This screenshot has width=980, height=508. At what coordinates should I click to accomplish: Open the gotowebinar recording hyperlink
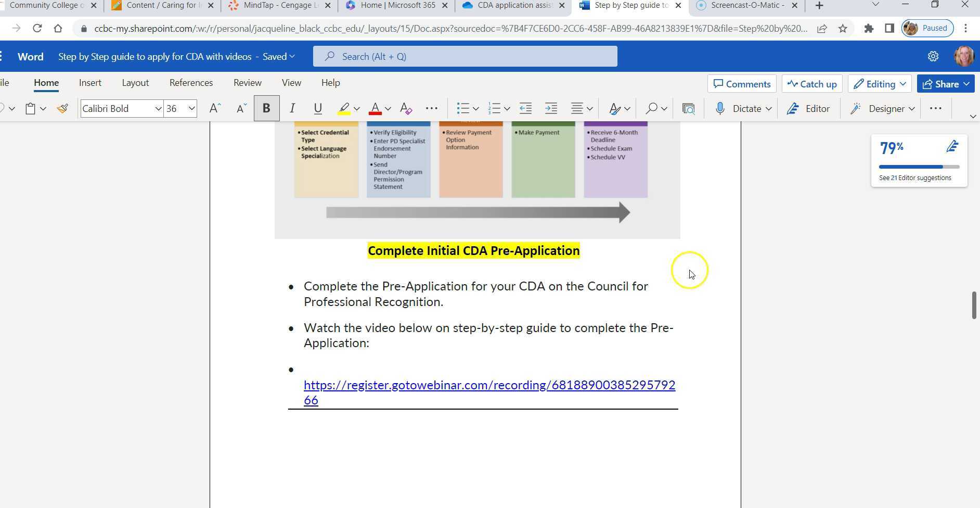click(489, 385)
